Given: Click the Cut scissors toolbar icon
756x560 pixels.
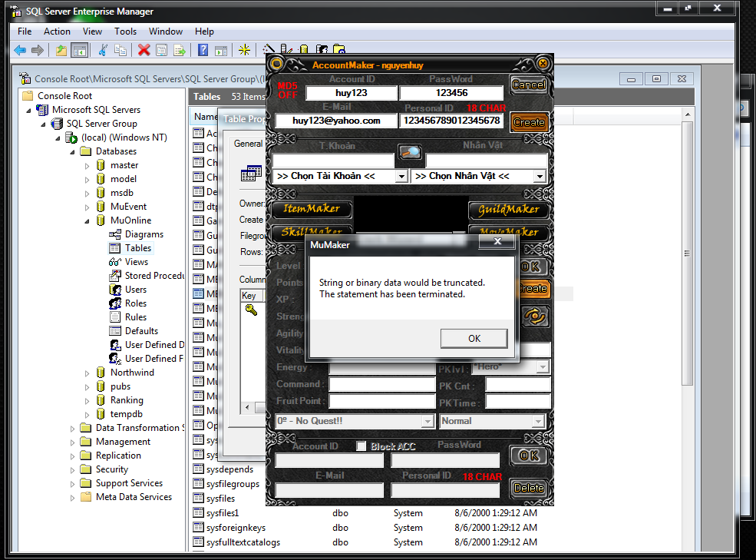Looking at the screenshot, I should tap(103, 50).
